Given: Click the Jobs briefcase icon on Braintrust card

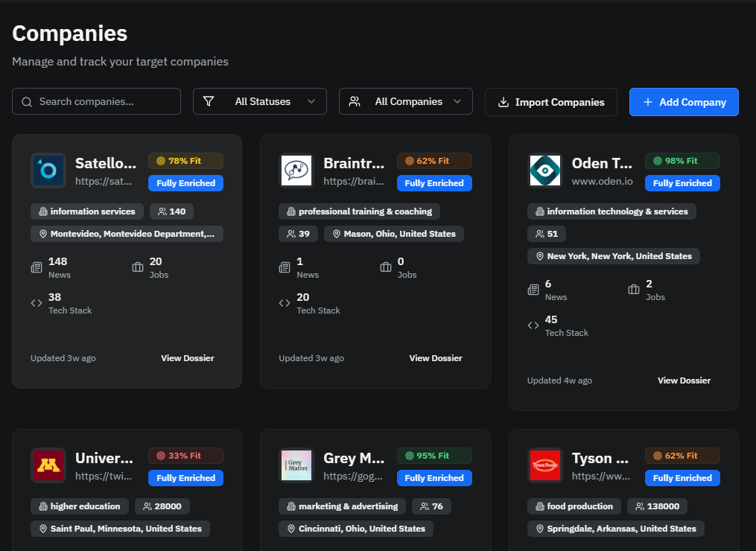Looking at the screenshot, I should [386, 267].
